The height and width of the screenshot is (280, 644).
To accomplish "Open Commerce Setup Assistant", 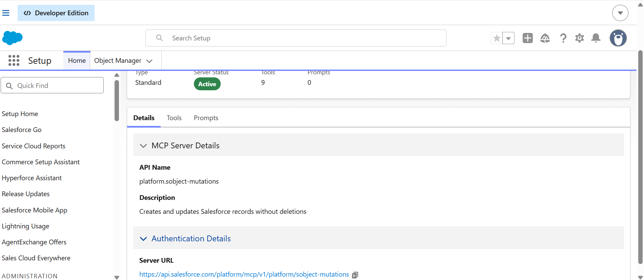I will [41, 162].
